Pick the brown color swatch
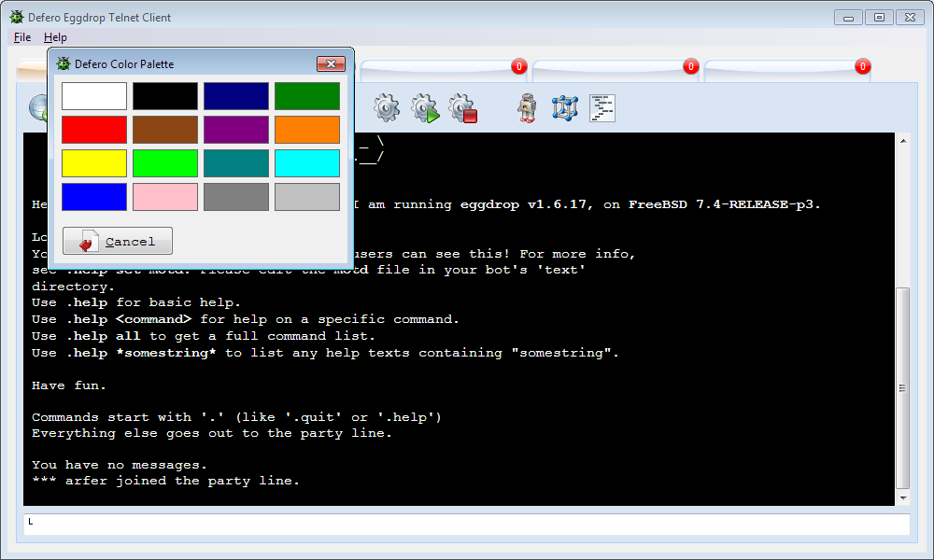 coord(165,130)
